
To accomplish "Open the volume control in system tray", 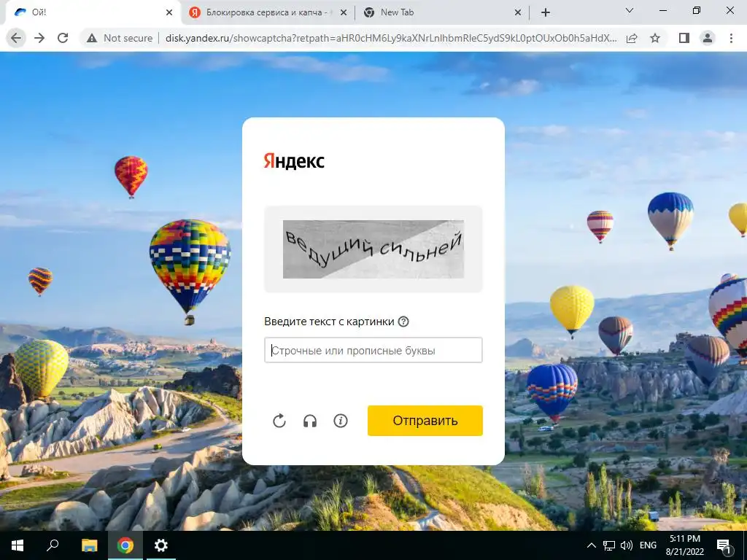I will [627, 545].
